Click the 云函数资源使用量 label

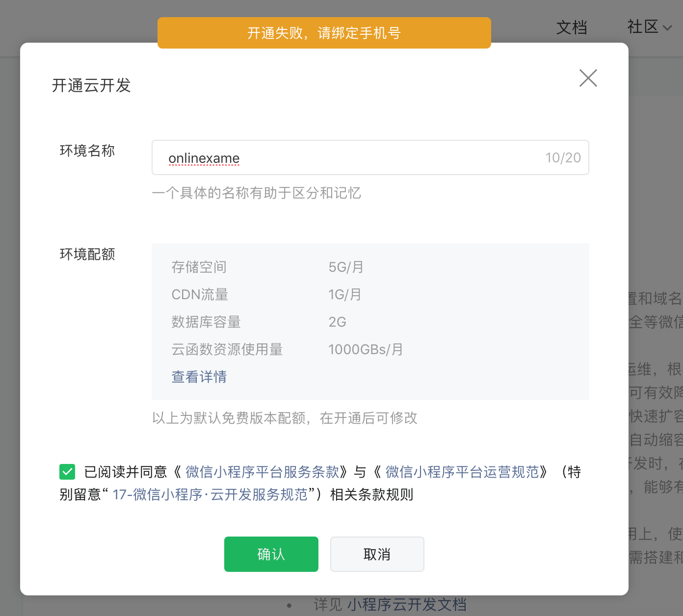[227, 349]
